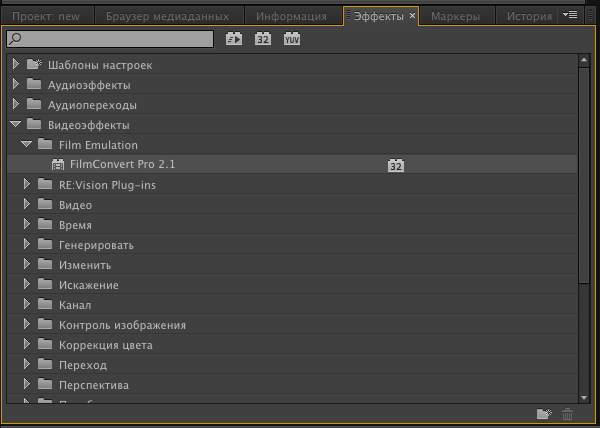
Task: Click the Presets bin star folder icon
Action: pos(34,65)
